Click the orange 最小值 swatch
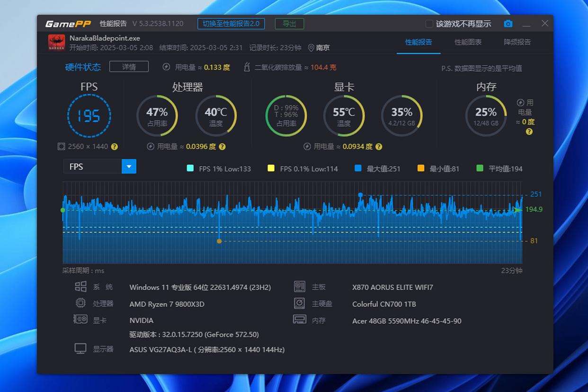 click(421, 168)
